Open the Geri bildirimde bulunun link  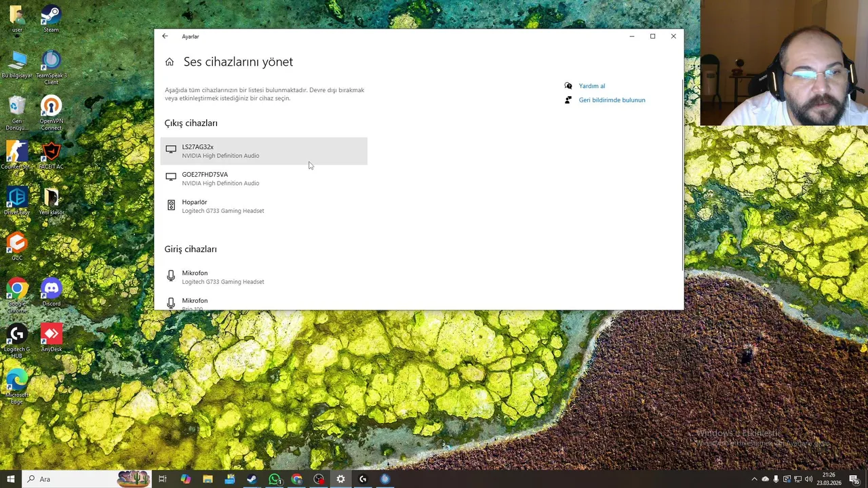[612, 100]
